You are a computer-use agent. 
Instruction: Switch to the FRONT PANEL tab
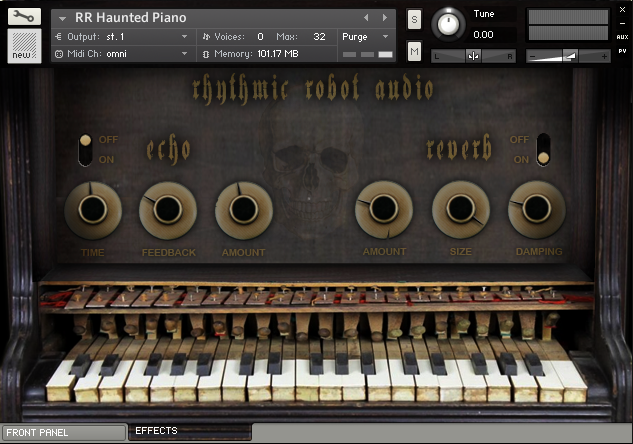coord(63,433)
